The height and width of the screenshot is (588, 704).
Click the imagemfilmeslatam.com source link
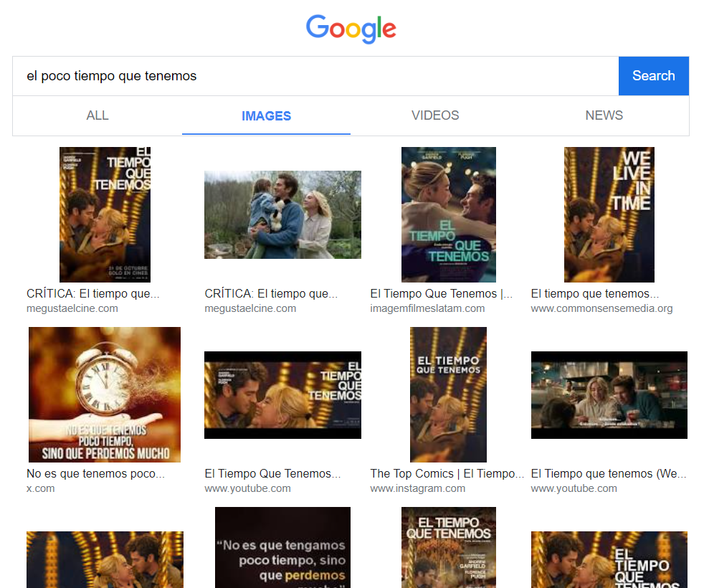point(427,308)
